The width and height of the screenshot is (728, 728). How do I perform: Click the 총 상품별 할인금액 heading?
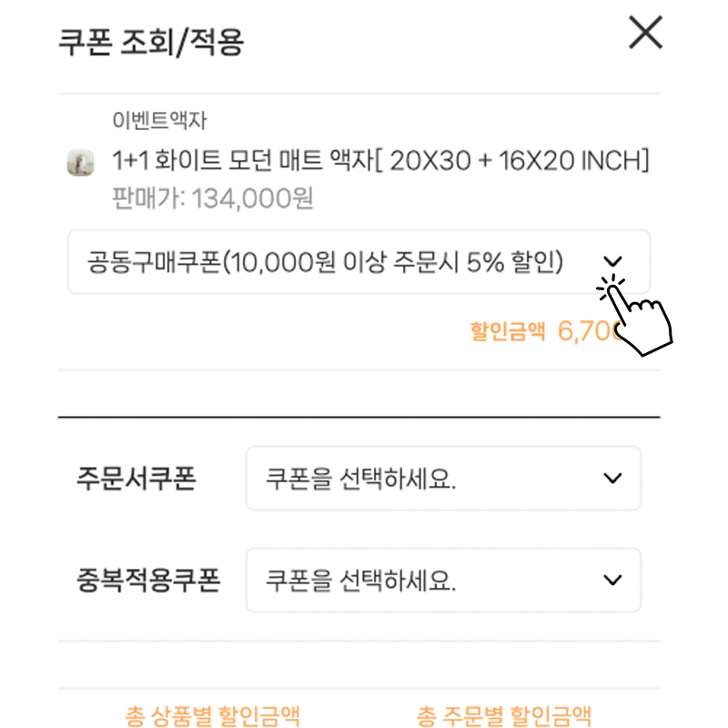213,716
